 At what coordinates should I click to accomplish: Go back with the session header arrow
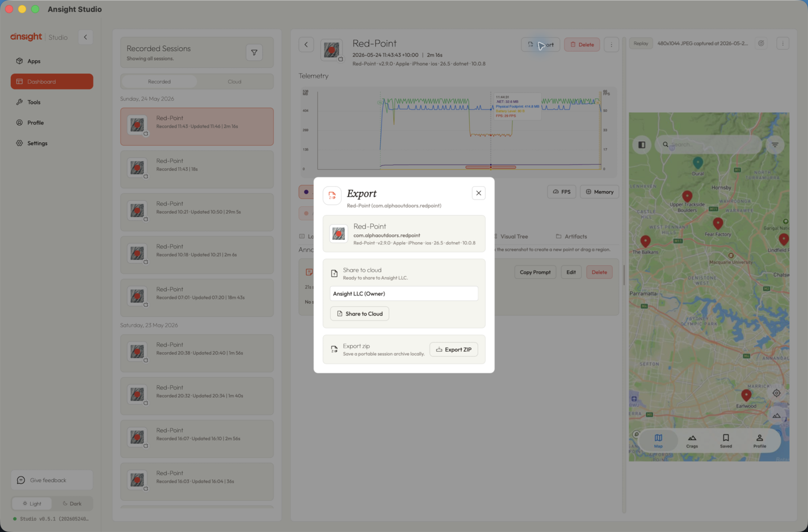(x=306, y=45)
